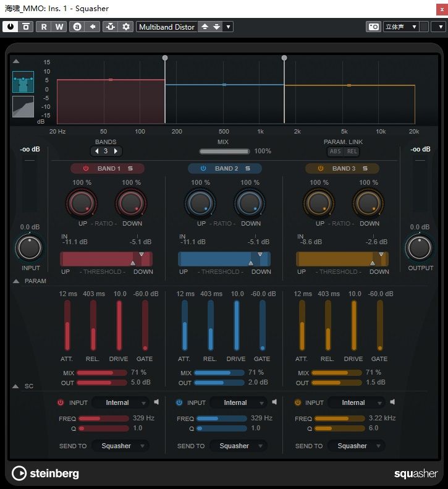Image resolution: width=448 pixels, height=489 pixels.
Task: Toggle Band 2 power button
Action: 203,168
